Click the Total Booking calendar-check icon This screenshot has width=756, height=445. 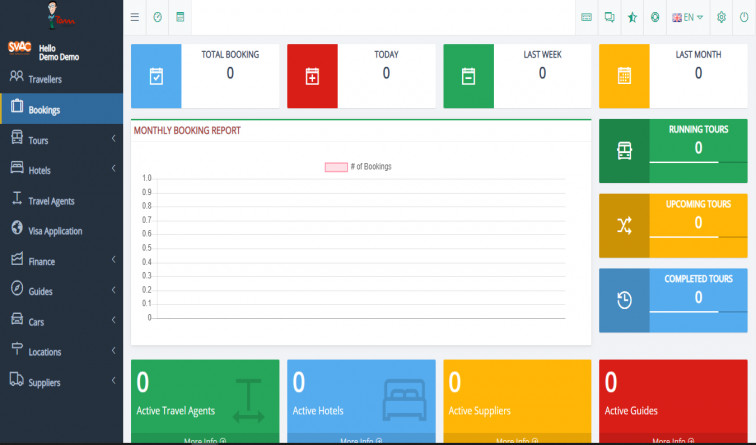point(156,76)
